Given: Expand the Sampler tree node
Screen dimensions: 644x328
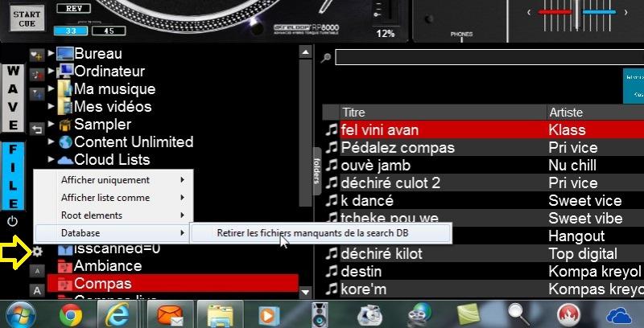Looking at the screenshot, I should pyautogui.click(x=51, y=124).
